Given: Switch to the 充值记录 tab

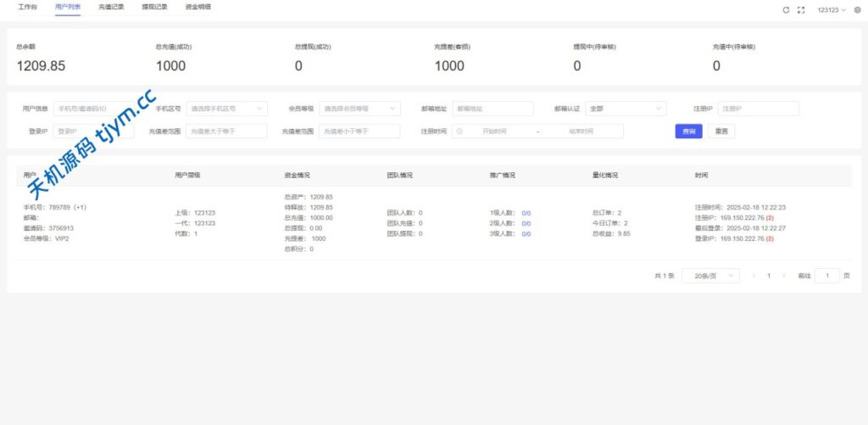Looking at the screenshot, I should 111,7.
